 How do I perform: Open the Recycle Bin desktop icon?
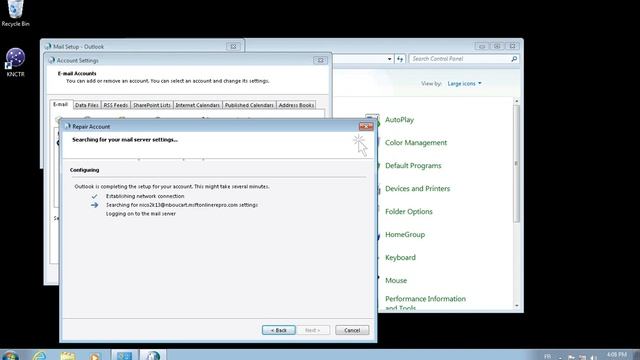[x=15, y=12]
